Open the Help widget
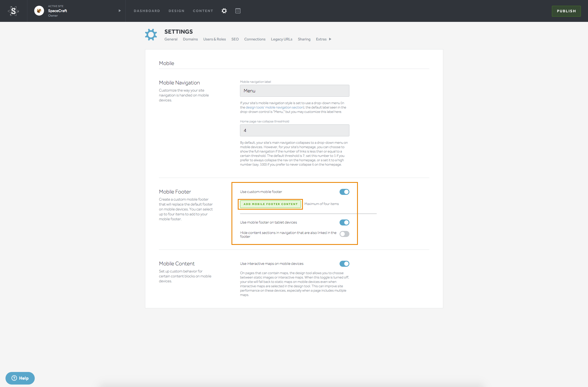This screenshot has height=387, width=588. pyautogui.click(x=20, y=378)
